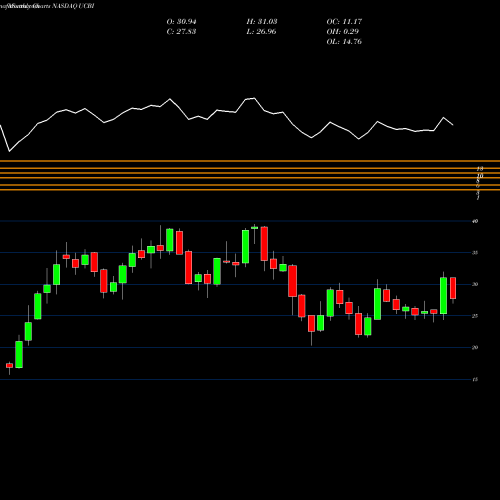Viewport: 500px width, 500px height.
Task: Select the rightmost red candlestick
Action: (453, 288)
